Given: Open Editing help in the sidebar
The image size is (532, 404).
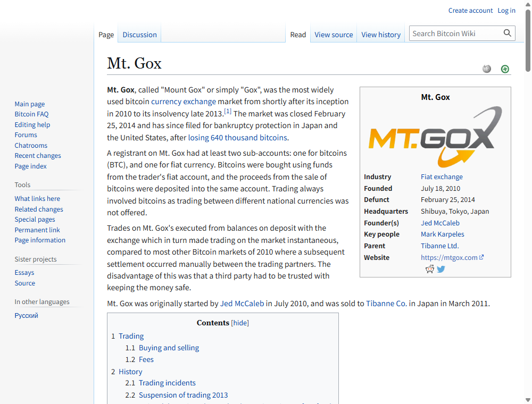Looking at the screenshot, I should click(x=32, y=125).
